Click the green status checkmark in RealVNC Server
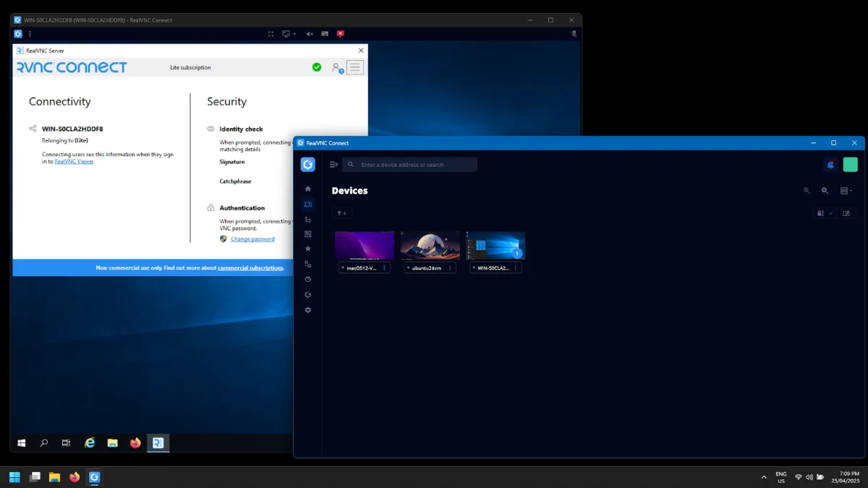 [x=317, y=67]
